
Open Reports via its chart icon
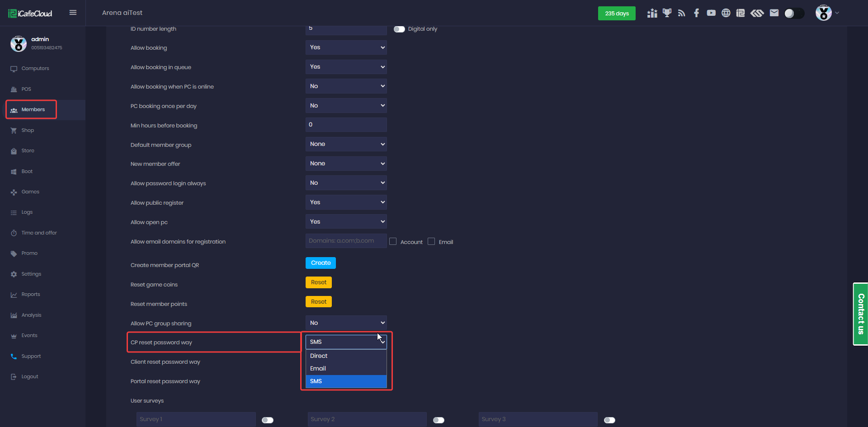14,295
